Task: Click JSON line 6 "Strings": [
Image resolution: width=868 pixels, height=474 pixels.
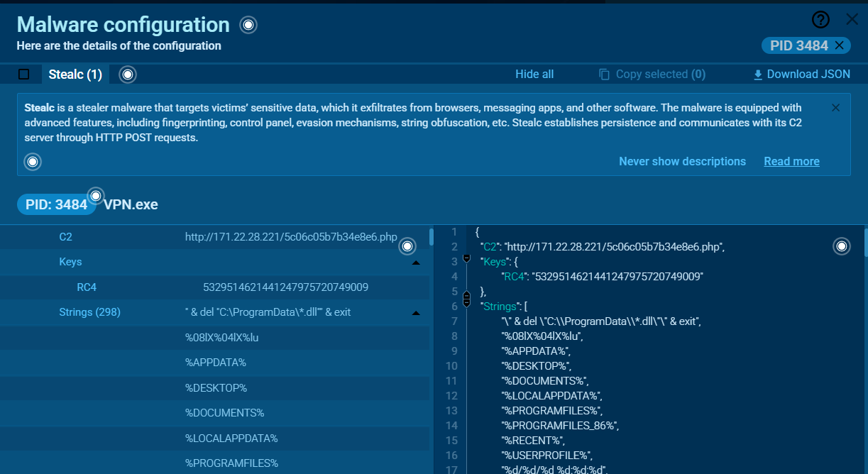Action: click(x=502, y=307)
